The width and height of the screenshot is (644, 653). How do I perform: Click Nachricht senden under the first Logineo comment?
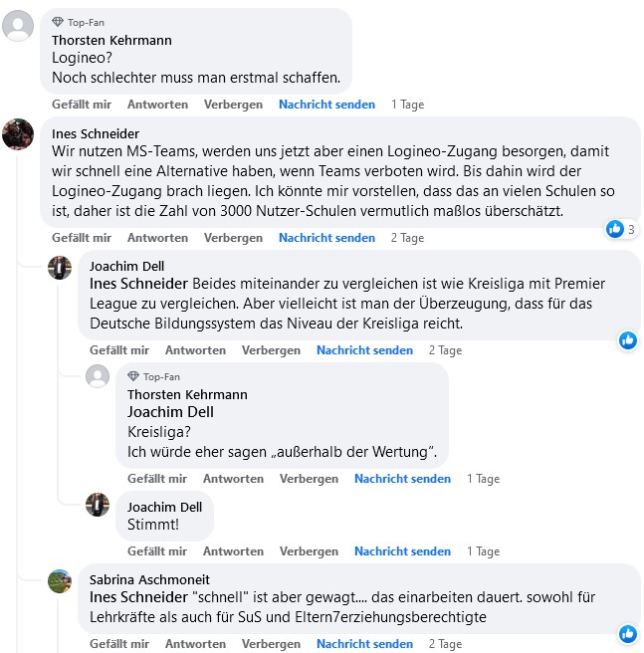click(326, 105)
